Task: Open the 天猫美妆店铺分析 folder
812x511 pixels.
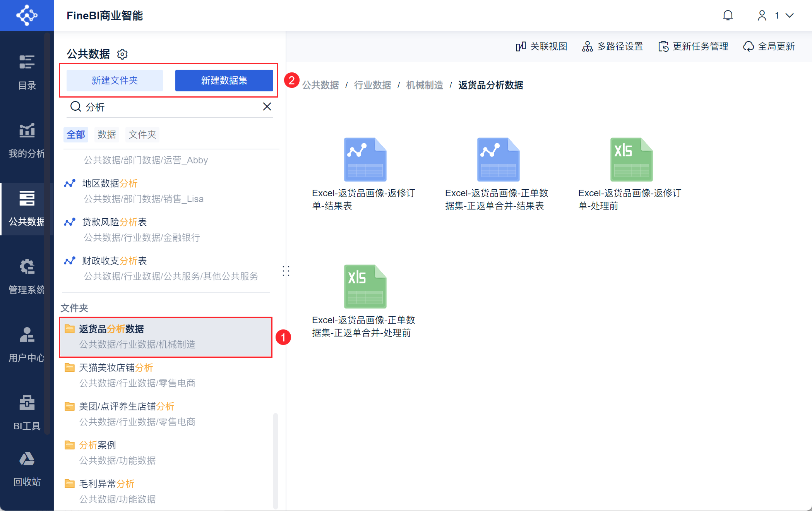Action: 116,368
